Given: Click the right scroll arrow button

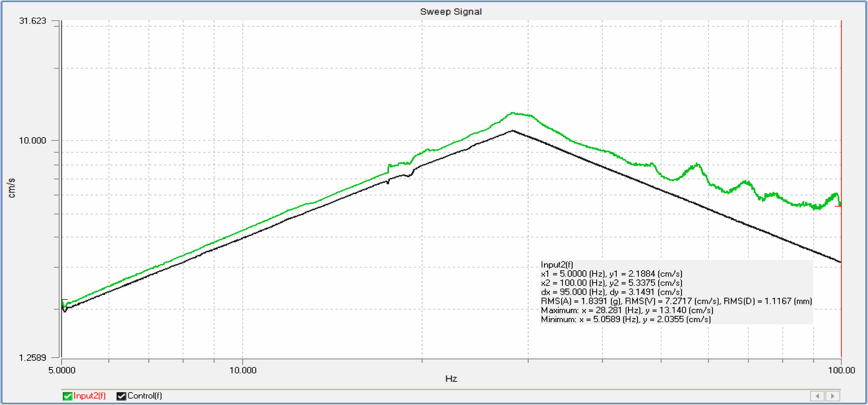Looking at the screenshot, I should [x=833, y=396].
